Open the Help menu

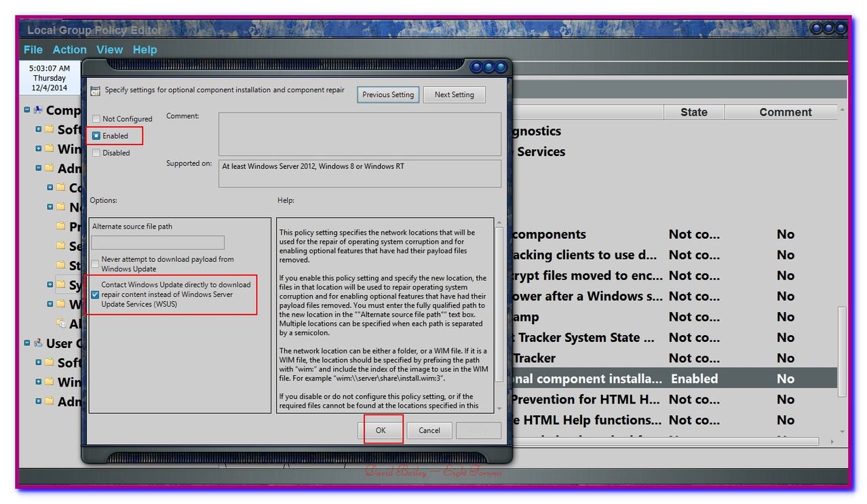click(144, 50)
